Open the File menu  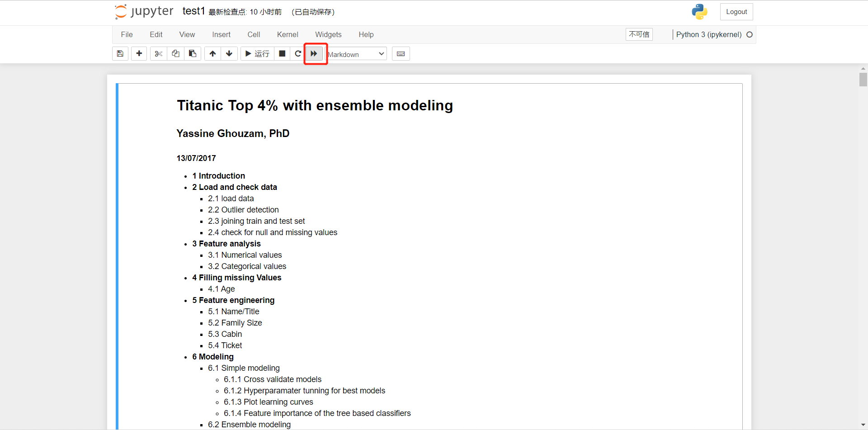pos(127,35)
